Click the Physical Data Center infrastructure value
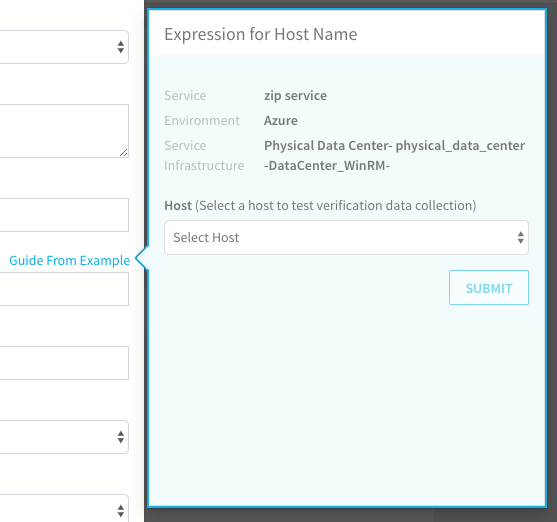The width and height of the screenshot is (557, 522). pyautogui.click(x=394, y=155)
